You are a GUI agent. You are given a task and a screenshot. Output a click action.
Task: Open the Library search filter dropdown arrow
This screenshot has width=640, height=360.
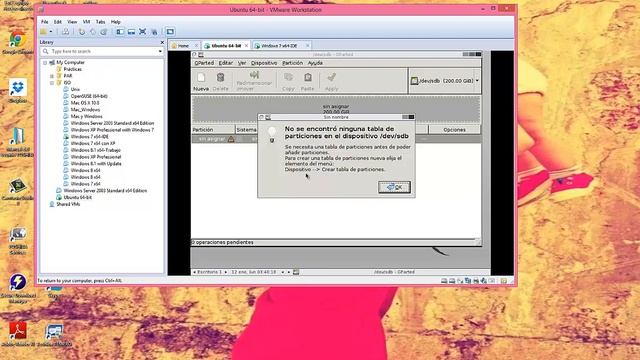160,51
